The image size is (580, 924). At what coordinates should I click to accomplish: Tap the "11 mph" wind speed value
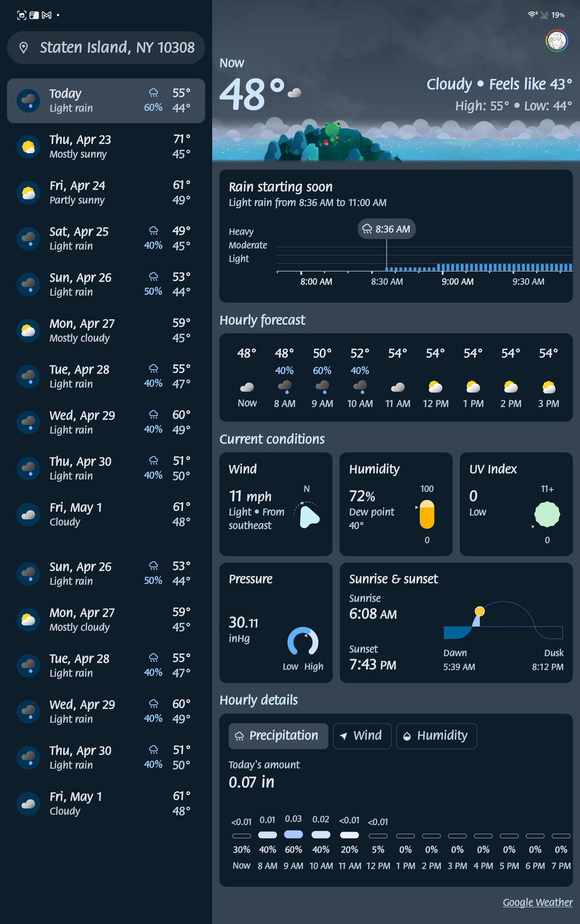[250, 497]
